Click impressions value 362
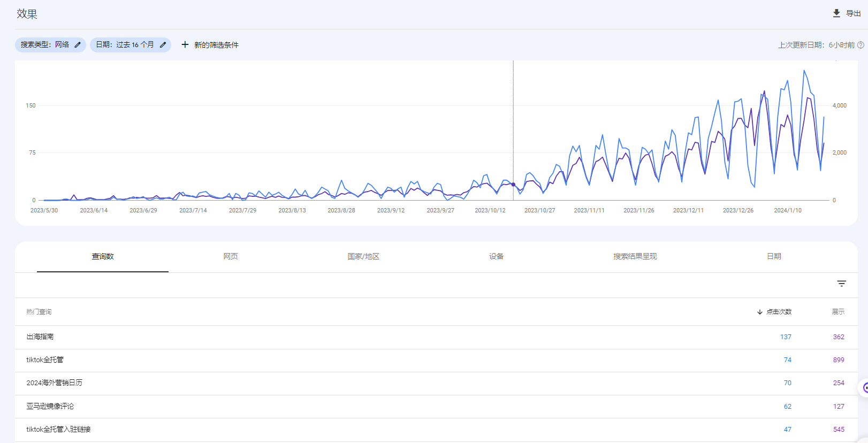Viewport: 868px width, 443px height. (x=839, y=337)
